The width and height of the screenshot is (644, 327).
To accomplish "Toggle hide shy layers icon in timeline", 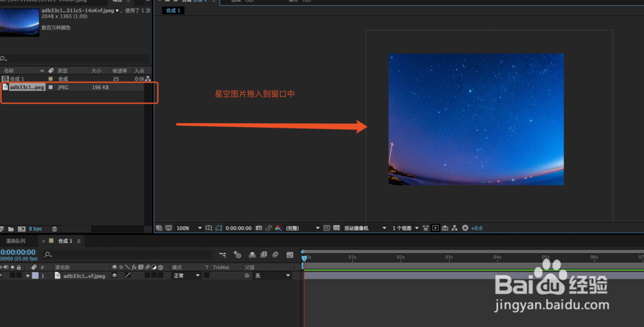I will click(252, 255).
